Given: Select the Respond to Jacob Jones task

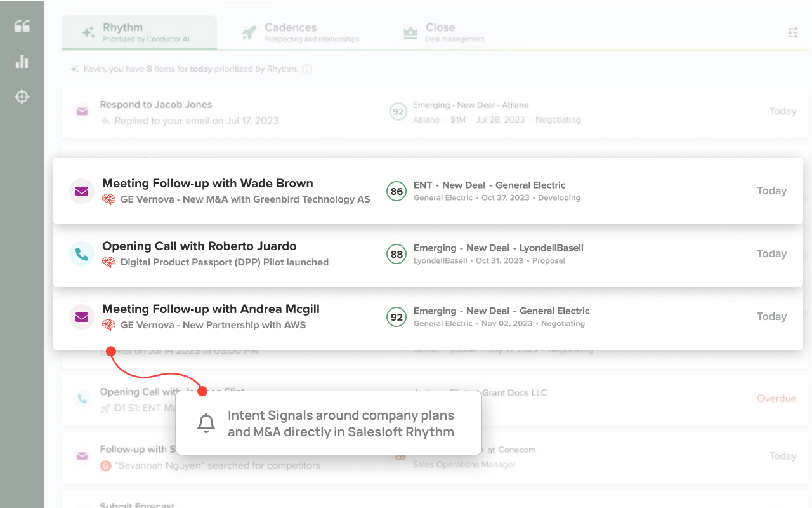Looking at the screenshot, I should [156, 105].
